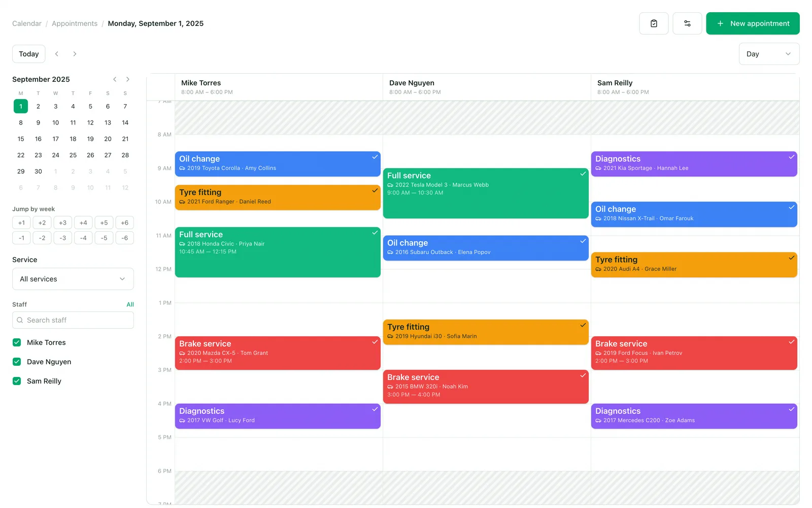Go to previous day with left chevron
This screenshot has width=812, height=508.
point(57,54)
